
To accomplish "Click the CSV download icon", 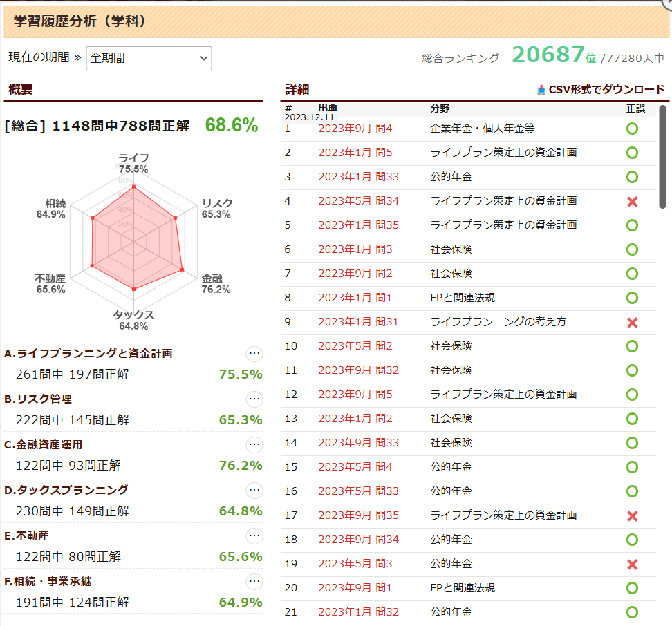I will [x=541, y=90].
